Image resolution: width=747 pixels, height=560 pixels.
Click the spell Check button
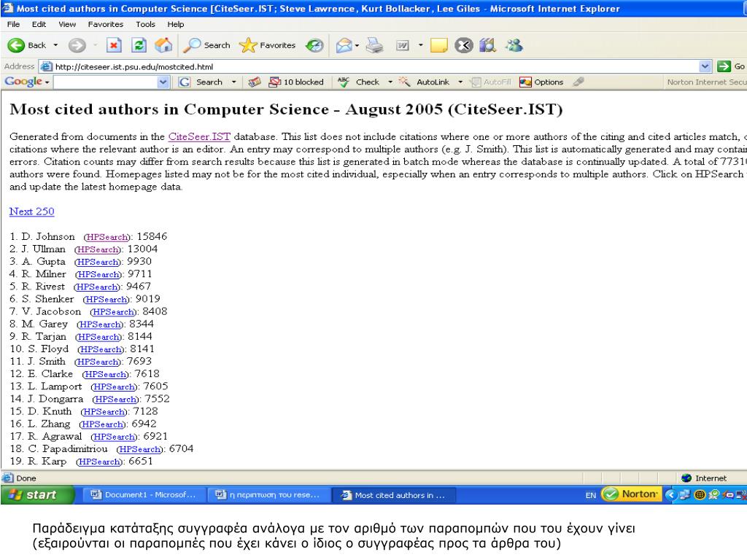(x=359, y=82)
